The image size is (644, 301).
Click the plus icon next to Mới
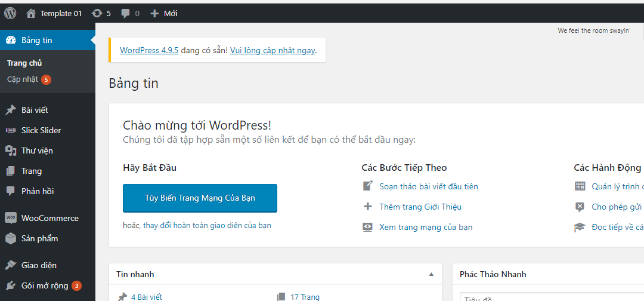154,14
